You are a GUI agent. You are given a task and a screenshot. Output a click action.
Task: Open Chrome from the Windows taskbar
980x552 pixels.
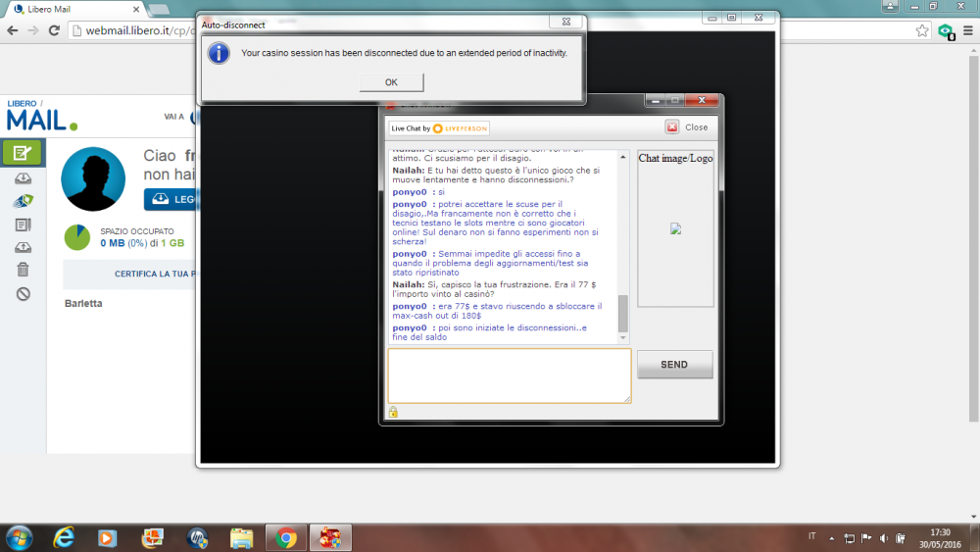click(286, 537)
